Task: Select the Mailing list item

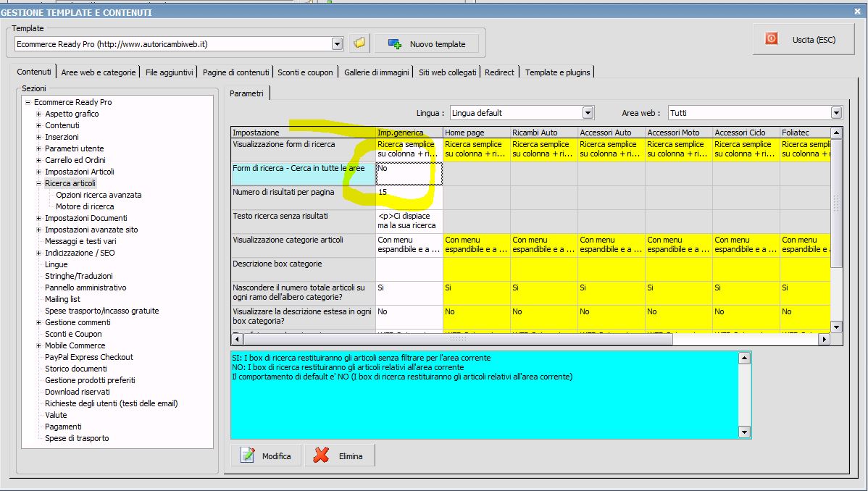Action: pyautogui.click(x=62, y=300)
